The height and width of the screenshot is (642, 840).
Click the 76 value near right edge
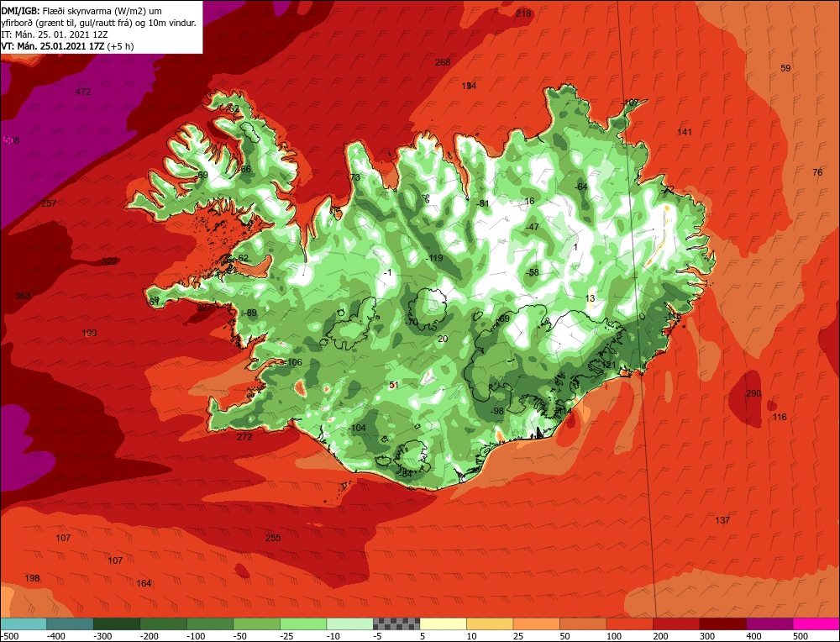click(x=817, y=172)
